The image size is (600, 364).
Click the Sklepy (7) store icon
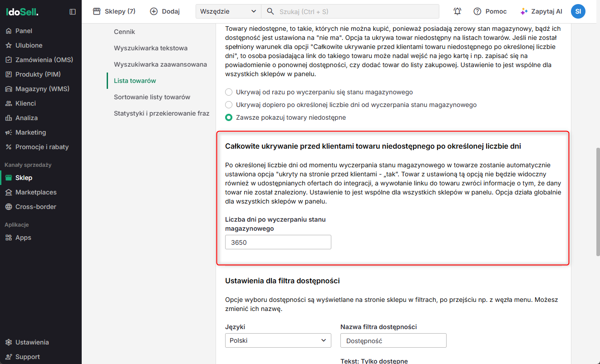pos(97,11)
